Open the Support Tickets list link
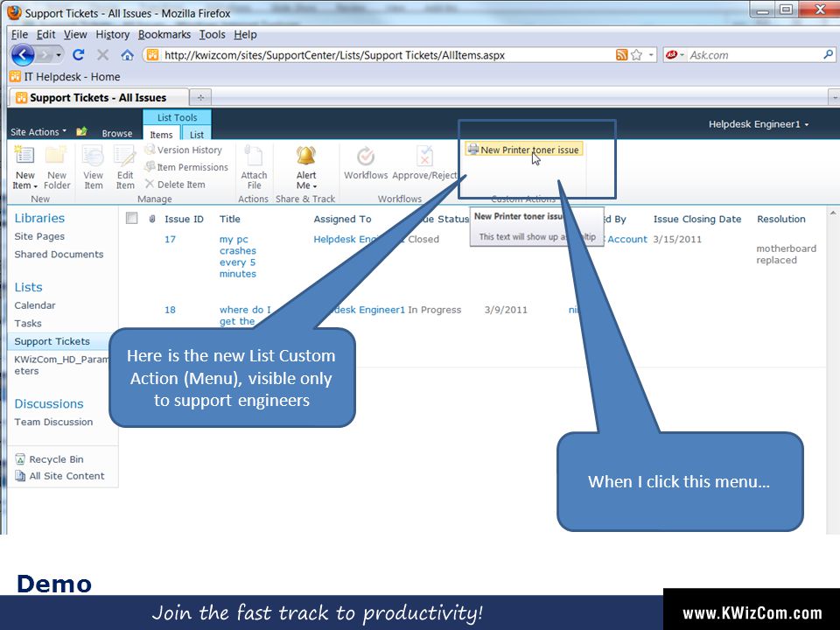 [x=52, y=341]
